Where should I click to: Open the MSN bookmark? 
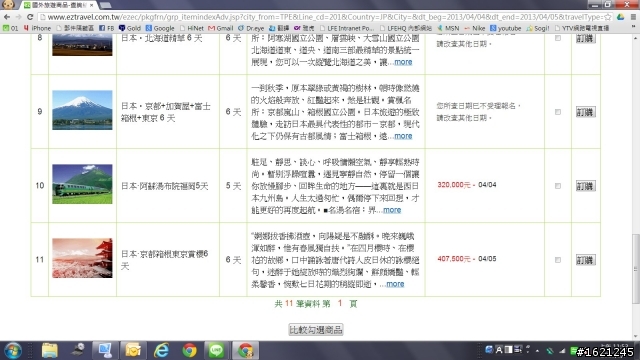click(x=448, y=28)
